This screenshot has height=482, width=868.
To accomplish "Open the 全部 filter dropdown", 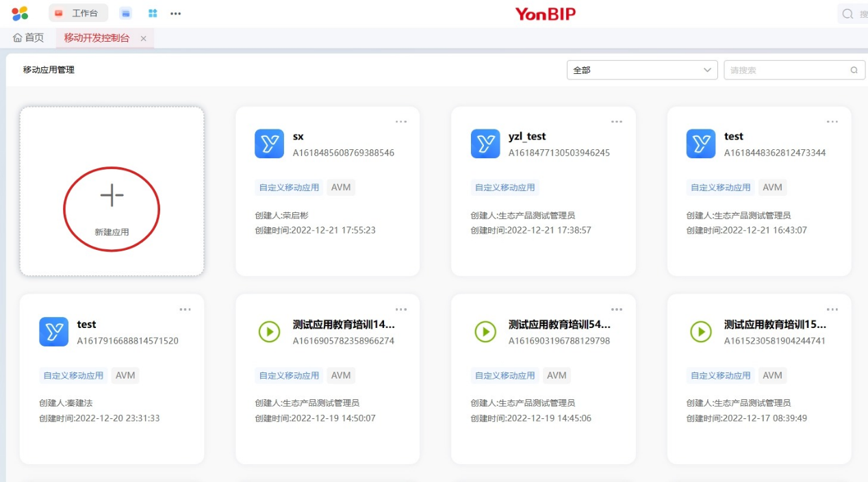I will 641,69.
